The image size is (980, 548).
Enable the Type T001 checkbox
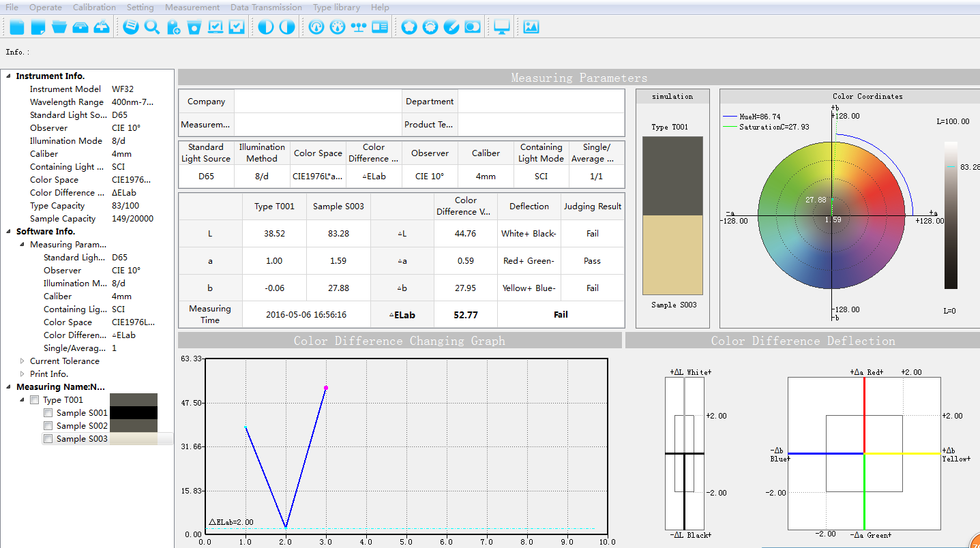[x=34, y=400]
